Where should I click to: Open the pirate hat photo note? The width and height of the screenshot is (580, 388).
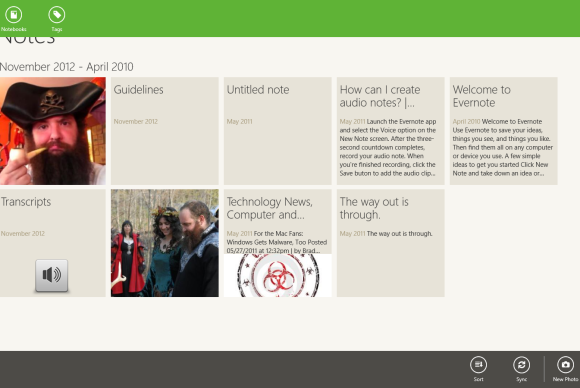(x=53, y=131)
